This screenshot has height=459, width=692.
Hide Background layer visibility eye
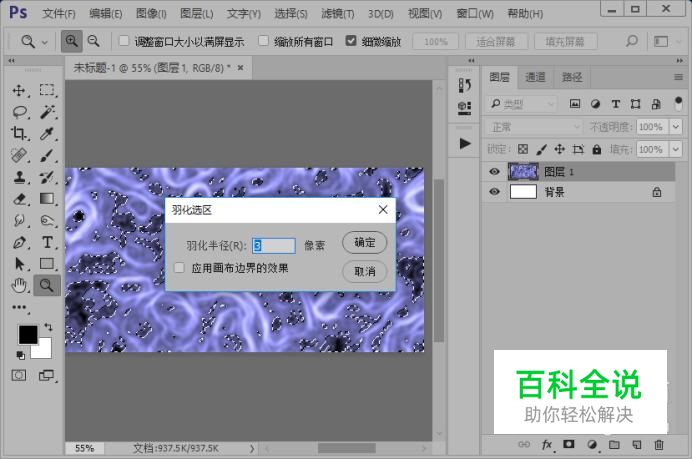[494, 192]
